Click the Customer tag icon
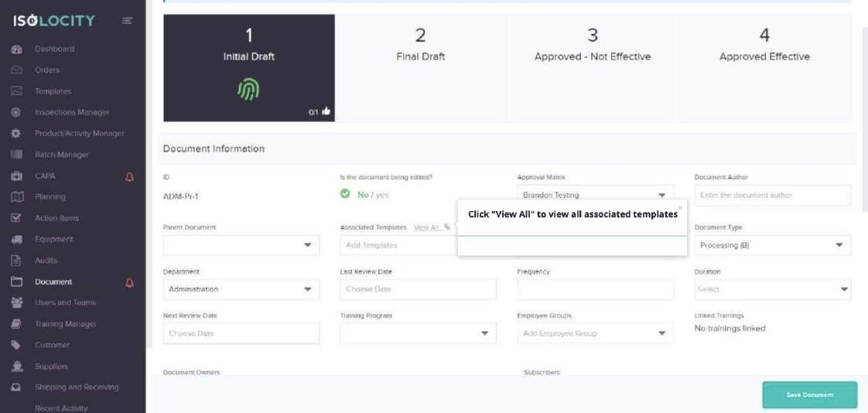 16,345
